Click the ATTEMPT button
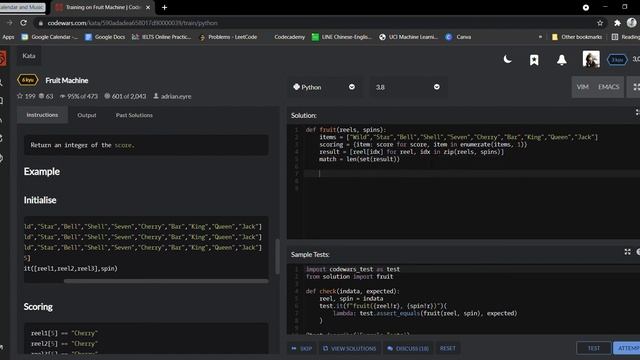The image size is (640, 360). coord(627,348)
